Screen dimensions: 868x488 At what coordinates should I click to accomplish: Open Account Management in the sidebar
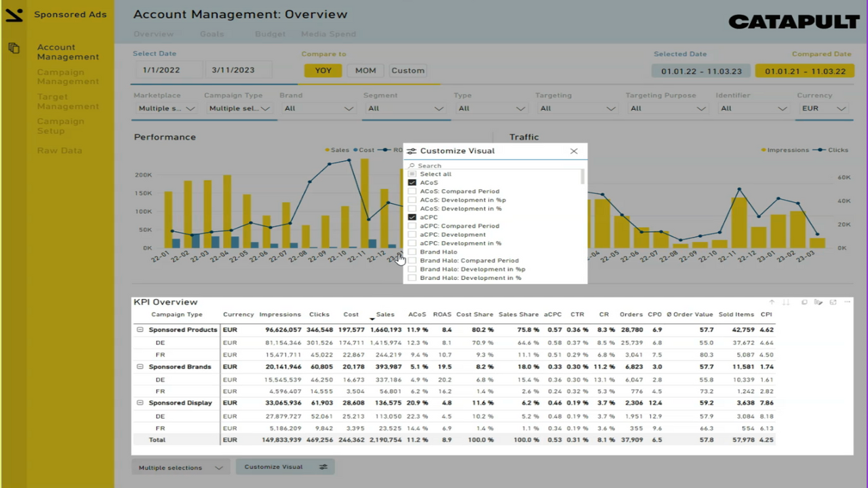[x=68, y=52]
